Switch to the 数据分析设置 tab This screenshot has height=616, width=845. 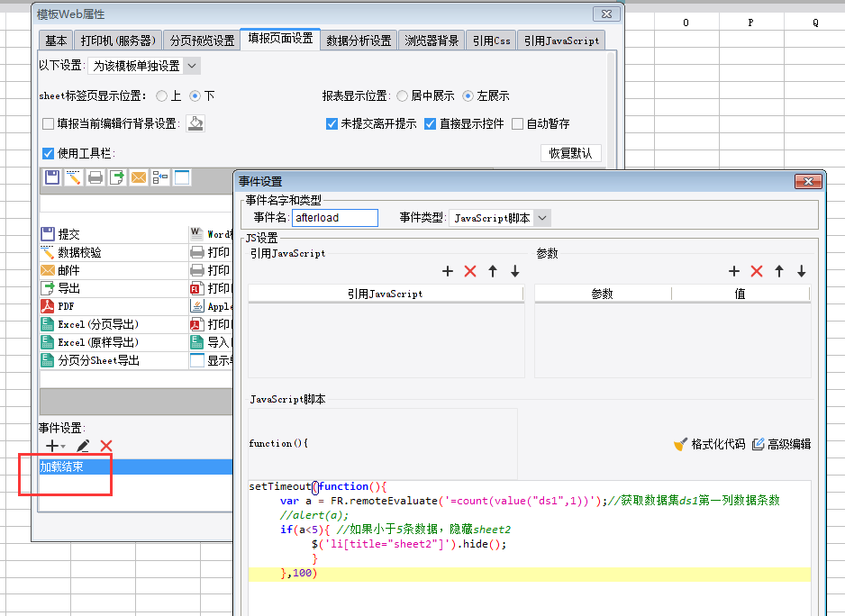359,41
